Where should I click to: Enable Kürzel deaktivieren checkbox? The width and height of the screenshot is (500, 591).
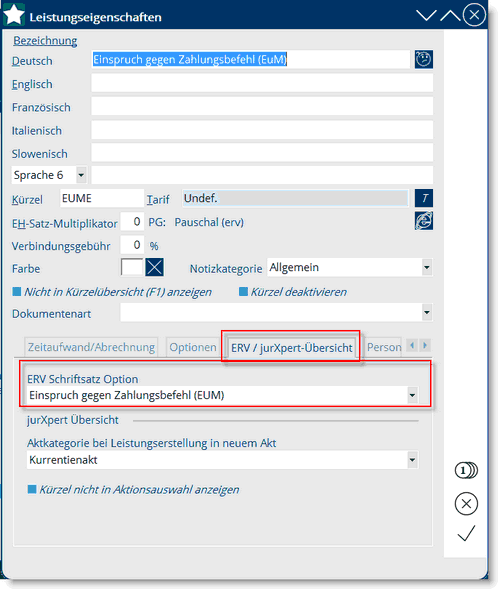click(x=243, y=291)
